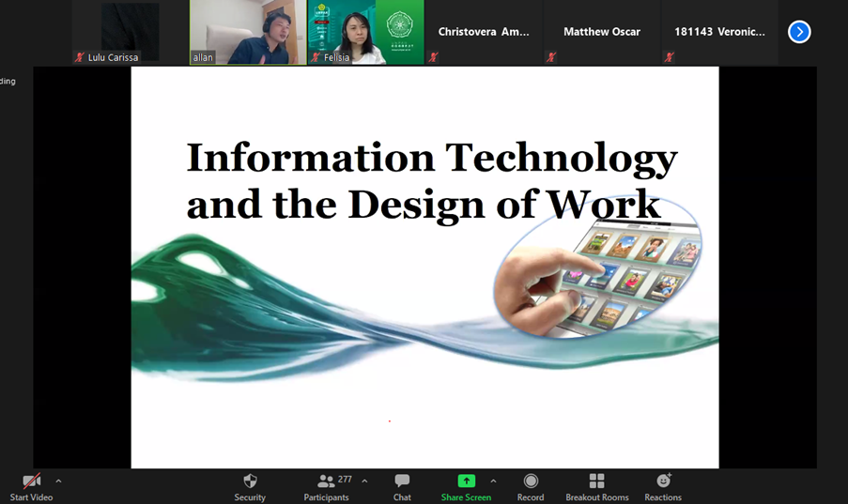This screenshot has width=848, height=504.
Task: Open the Reactions menu
Action: click(x=663, y=481)
